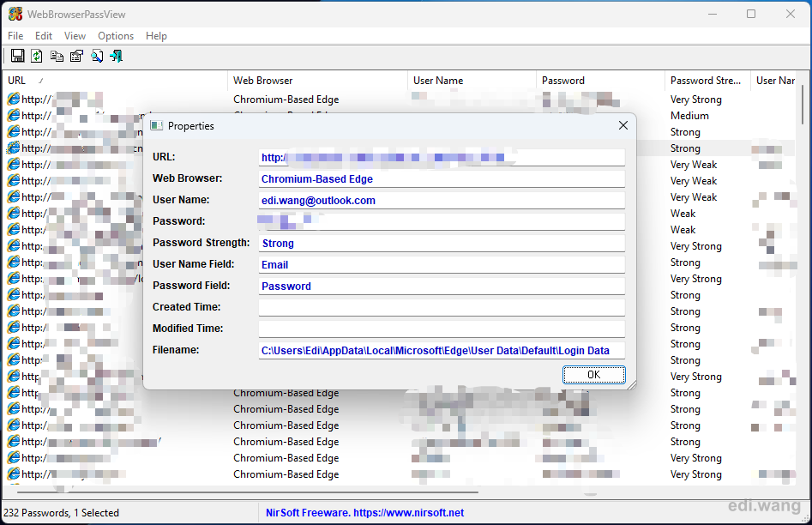Viewport: 812px width, 525px height.
Task: Open the NirSoft Freeware website link
Action: (x=364, y=513)
